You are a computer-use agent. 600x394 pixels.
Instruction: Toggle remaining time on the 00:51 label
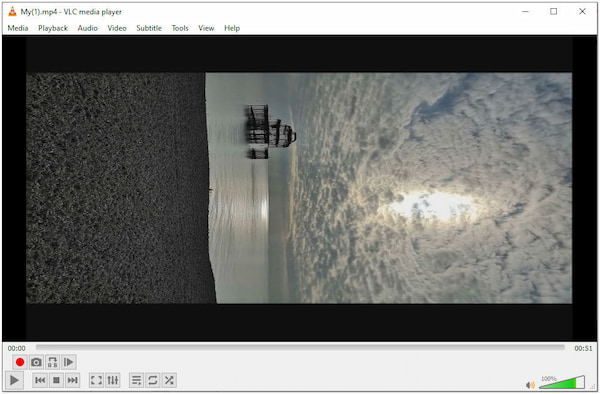click(x=583, y=348)
